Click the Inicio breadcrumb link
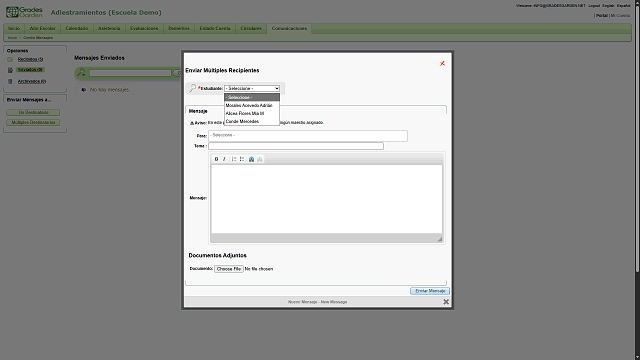This screenshot has height=360, width=640. [x=12, y=38]
